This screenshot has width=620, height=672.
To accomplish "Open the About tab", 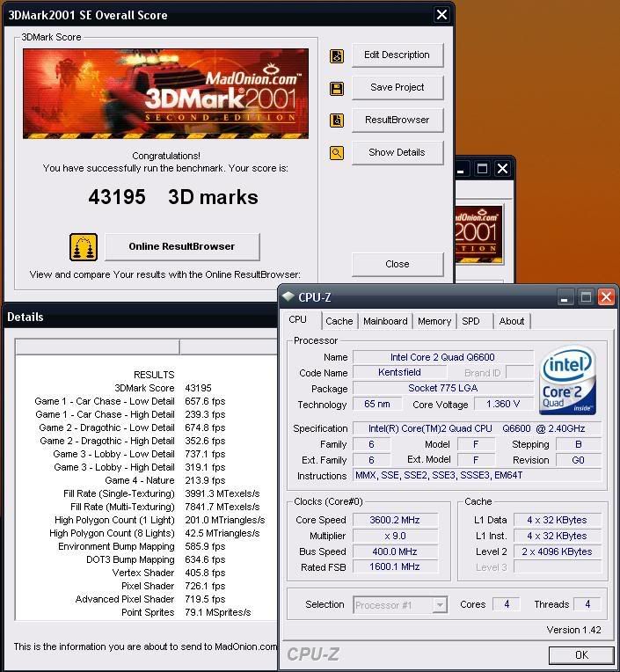I will pyautogui.click(x=512, y=321).
